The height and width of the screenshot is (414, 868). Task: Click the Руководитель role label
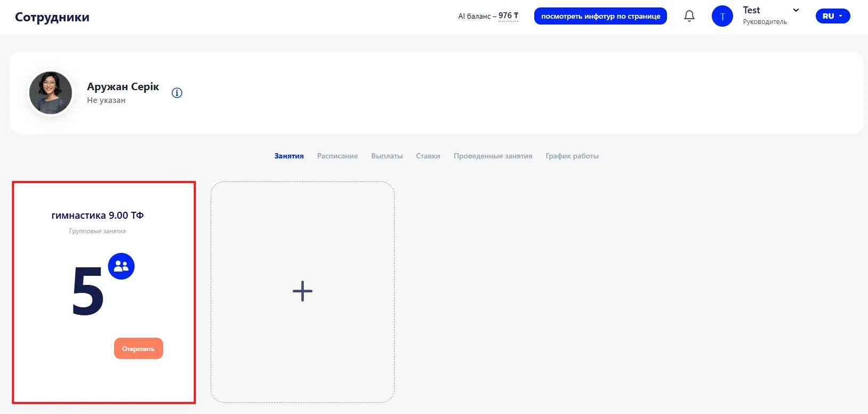[x=765, y=22]
